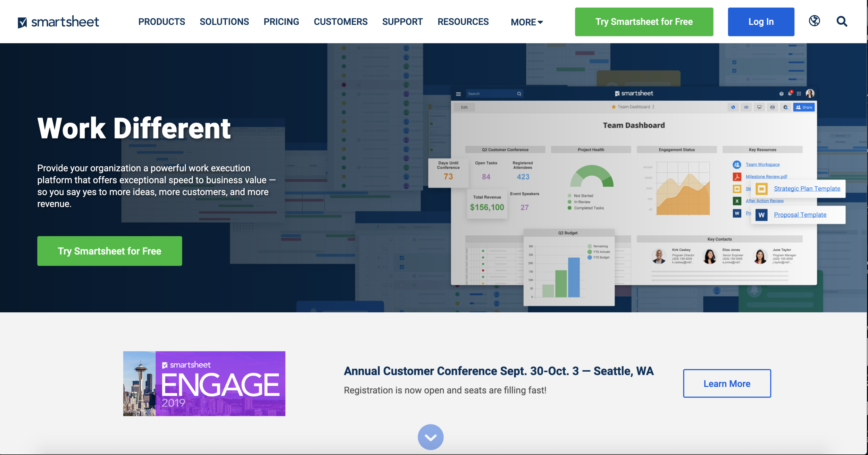Image resolution: width=868 pixels, height=455 pixels.
Task: Open the help question-mark icon in dashboard preview
Action: pyautogui.click(x=781, y=94)
